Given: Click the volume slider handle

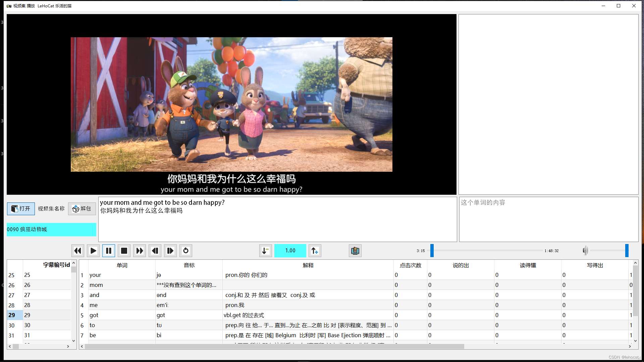Looking at the screenshot, I should 627,251.
